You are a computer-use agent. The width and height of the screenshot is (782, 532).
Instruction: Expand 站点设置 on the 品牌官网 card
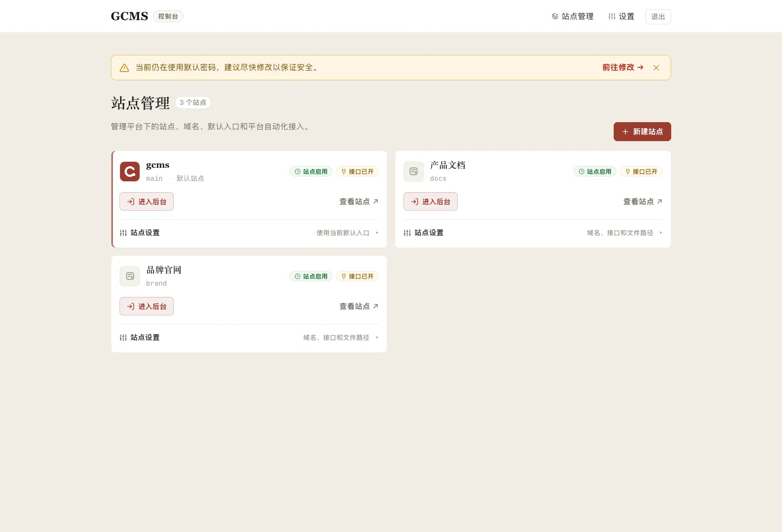point(249,338)
